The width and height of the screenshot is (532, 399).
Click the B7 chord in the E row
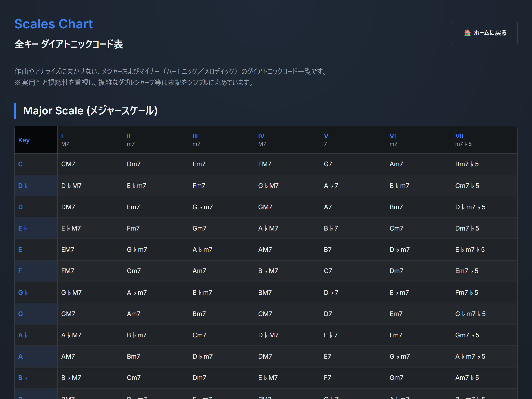328,250
